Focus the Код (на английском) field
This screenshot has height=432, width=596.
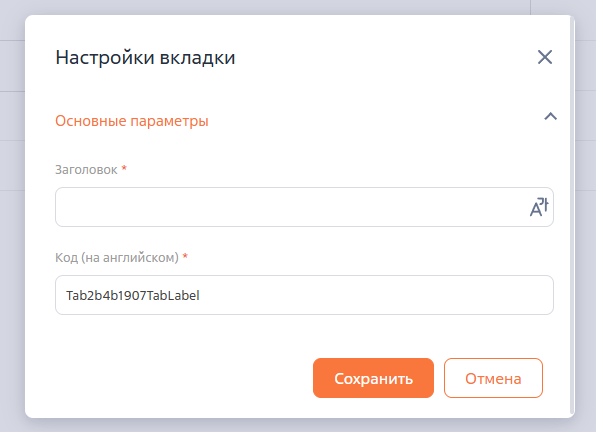point(304,295)
